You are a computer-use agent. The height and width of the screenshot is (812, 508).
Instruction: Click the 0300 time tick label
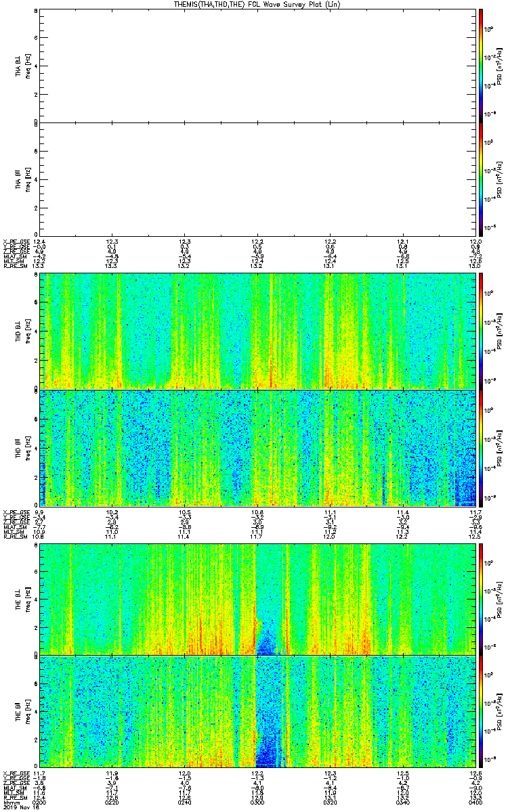click(x=257, y=802)
